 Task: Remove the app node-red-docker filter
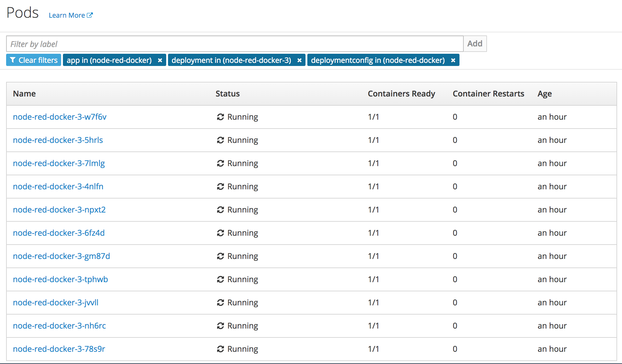[x=160, y=60]
